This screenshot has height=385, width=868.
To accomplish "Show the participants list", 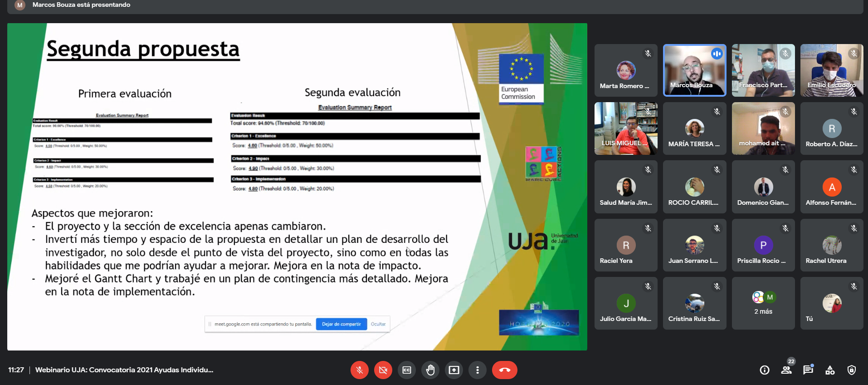I will click(786, 370).
